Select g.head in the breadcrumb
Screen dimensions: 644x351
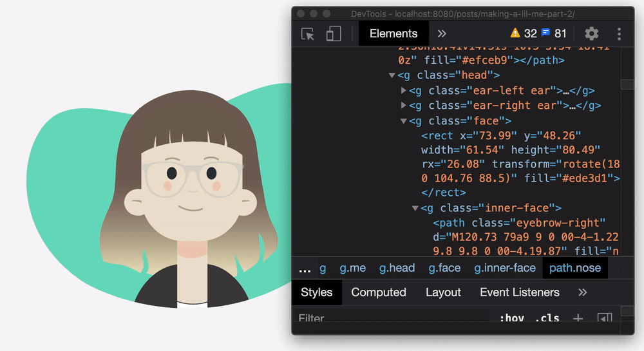(397, 268)
